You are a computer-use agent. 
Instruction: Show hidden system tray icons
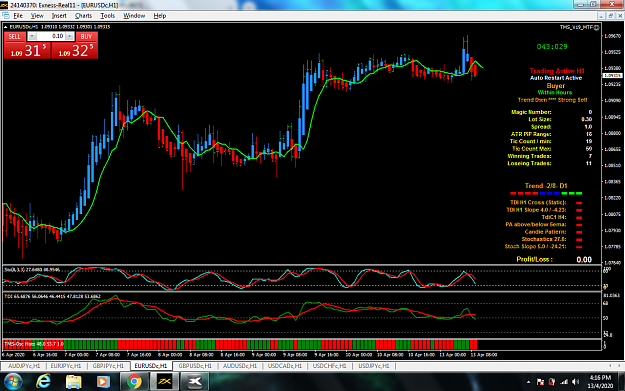(x=529, y=382)
